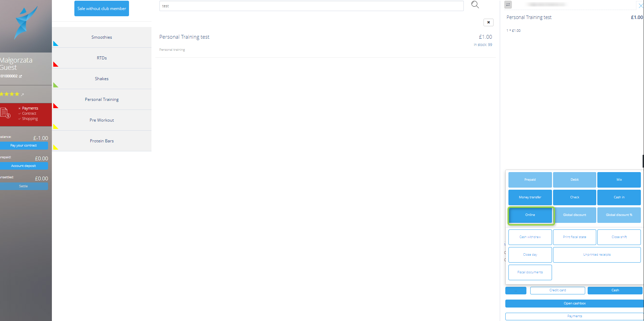
Task: Clear search results with the small x button
Action: pyautogui.click(x=488, y=22)
